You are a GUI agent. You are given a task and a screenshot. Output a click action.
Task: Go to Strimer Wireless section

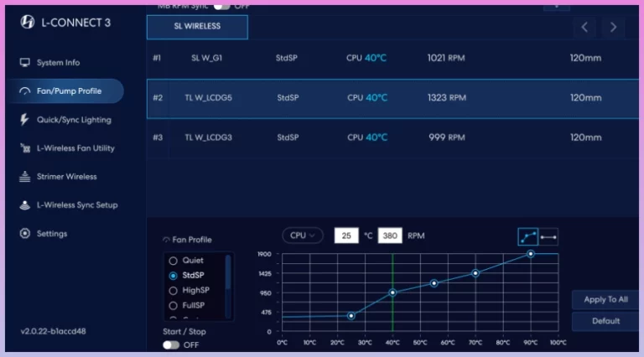66,177
